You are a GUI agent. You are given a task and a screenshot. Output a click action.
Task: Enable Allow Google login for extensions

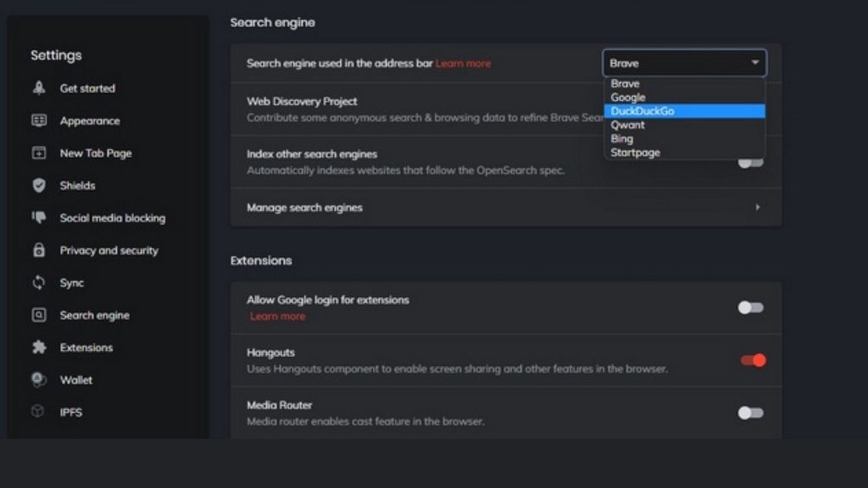(x=751, y=307)
